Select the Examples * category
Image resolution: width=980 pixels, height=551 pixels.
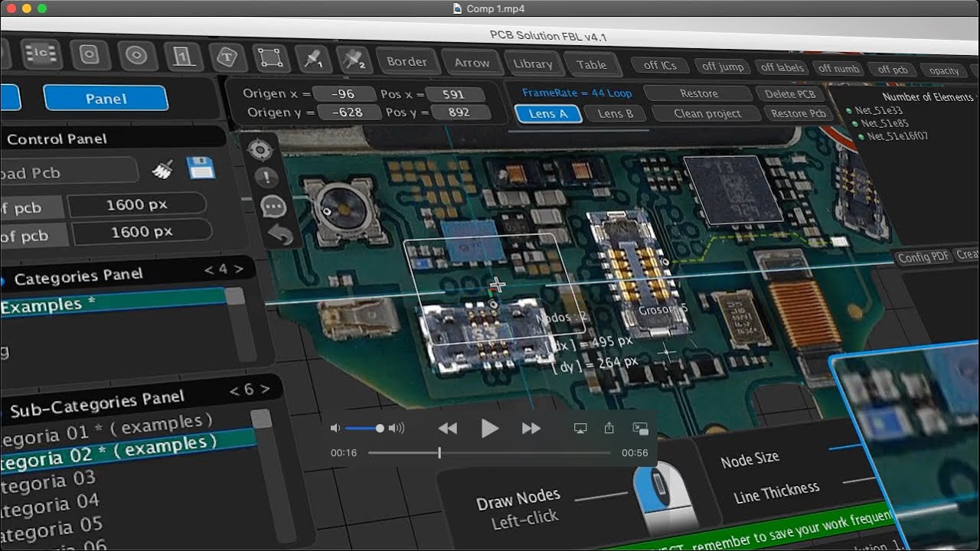[113, 302]
